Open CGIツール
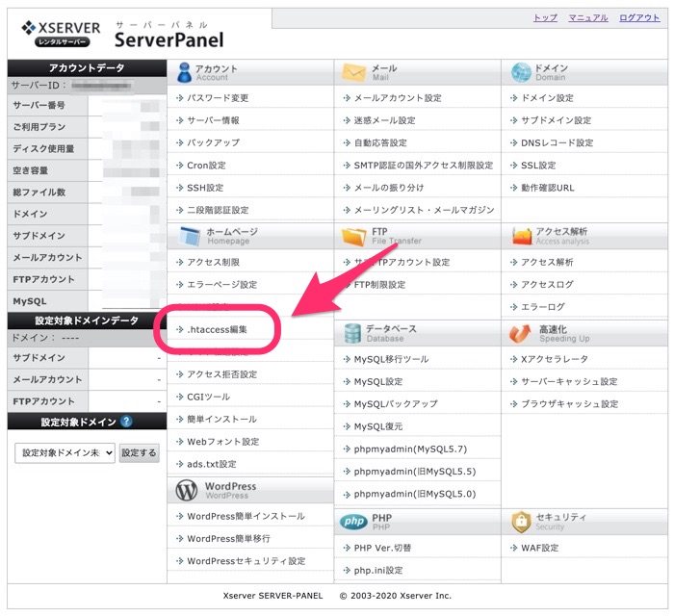The height and width of the screenshot is (616, 674). click(209, 397)
